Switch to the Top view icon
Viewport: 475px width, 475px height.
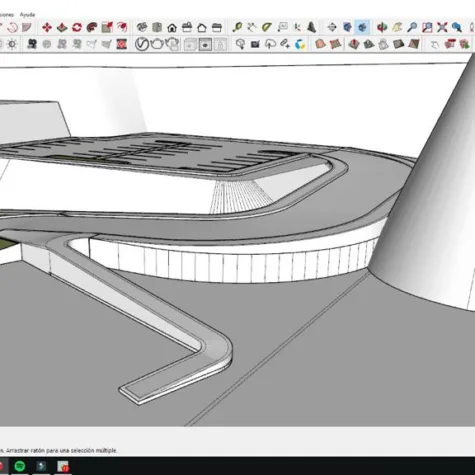click(x=157, y=27)
